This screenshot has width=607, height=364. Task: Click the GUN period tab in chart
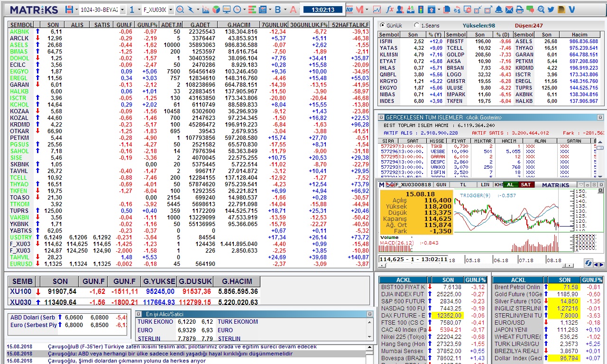(441, 184)
